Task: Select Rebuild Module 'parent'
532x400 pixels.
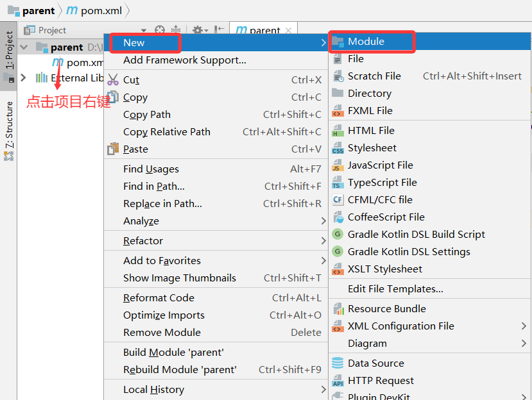Action: tap(216, 369)
